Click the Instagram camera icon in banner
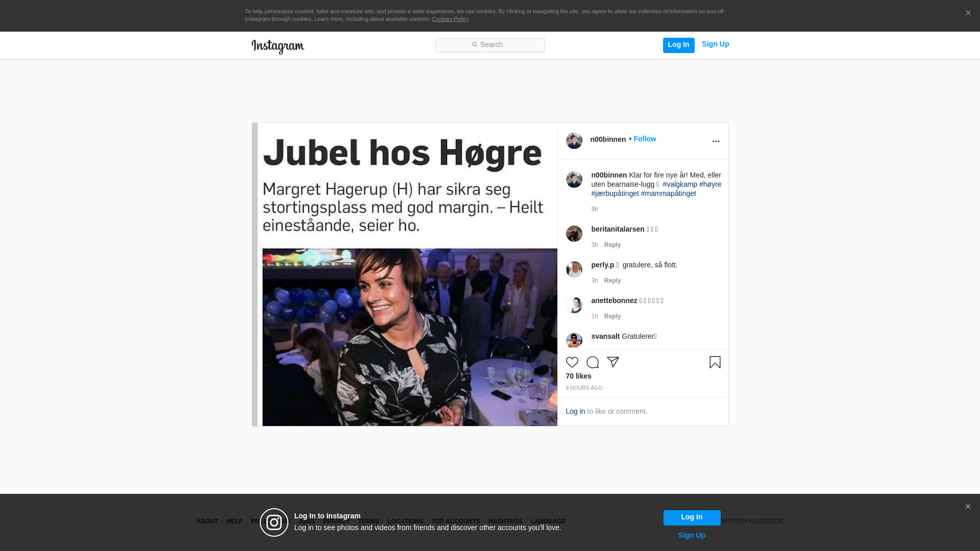Image resolution: width=980 pixels, height=551 pixels. click(274, 522)
